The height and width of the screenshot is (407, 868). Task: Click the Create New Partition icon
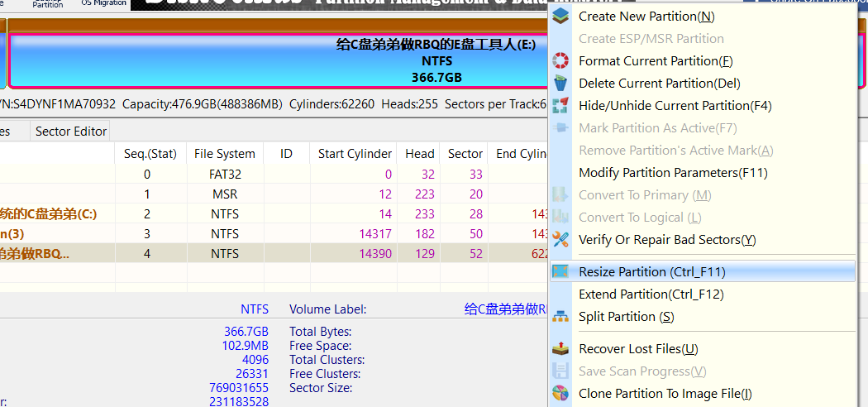coord(560,17)
